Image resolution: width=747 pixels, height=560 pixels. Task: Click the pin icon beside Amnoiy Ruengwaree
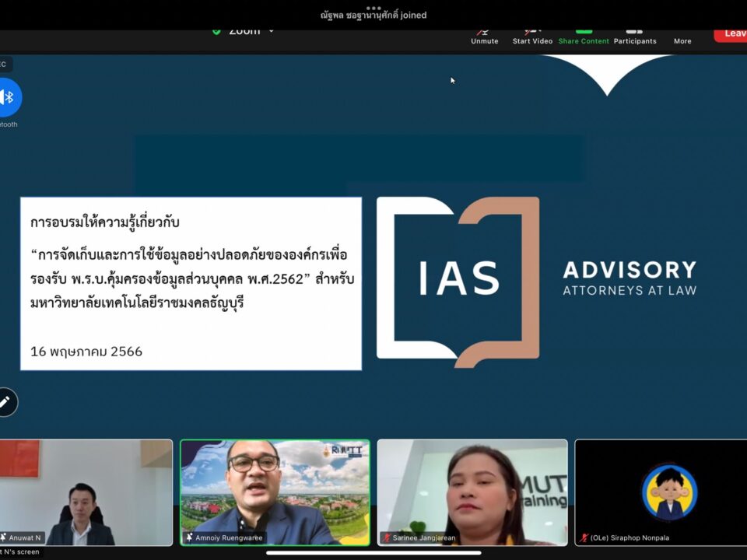click(189, 537)
